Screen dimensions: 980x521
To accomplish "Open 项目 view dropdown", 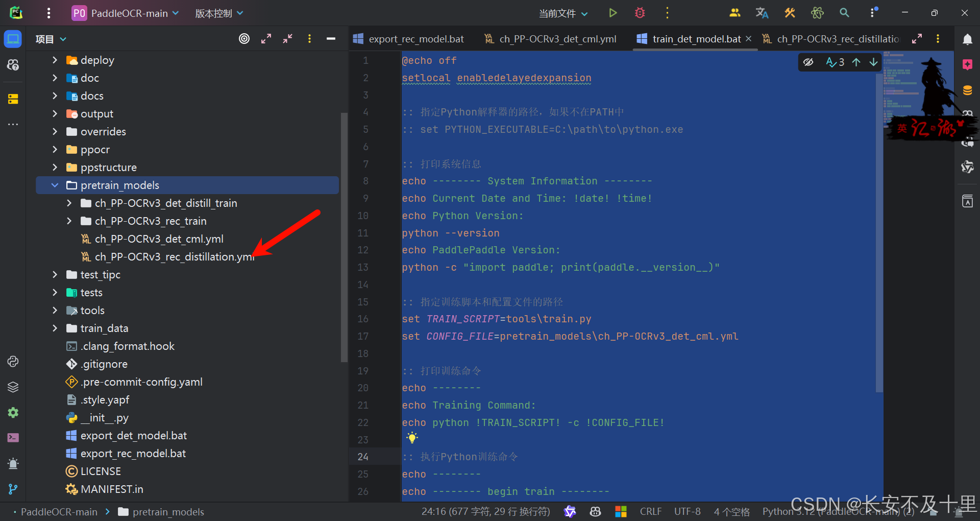I will pyautogui.click(x=51, y=39).
